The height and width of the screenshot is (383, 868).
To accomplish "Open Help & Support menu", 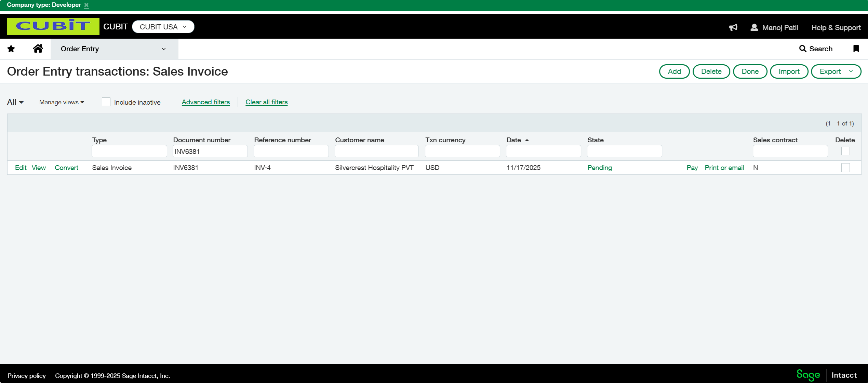I will tap(836, 28).
